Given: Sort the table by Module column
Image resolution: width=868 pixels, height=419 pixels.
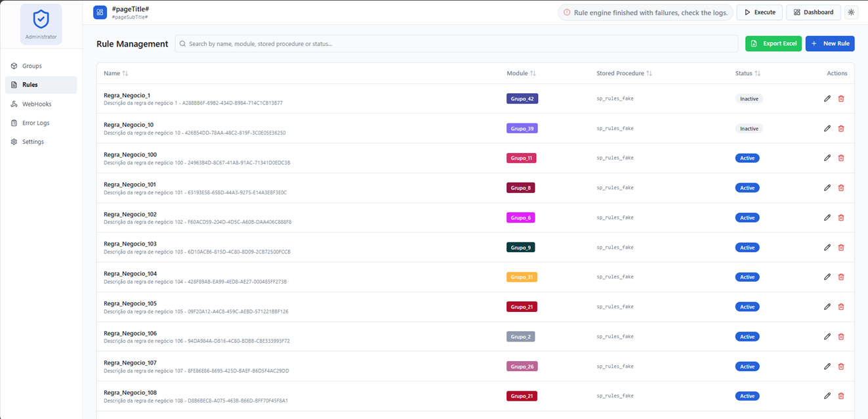Looking at the screenshot, I should [522, 74].
